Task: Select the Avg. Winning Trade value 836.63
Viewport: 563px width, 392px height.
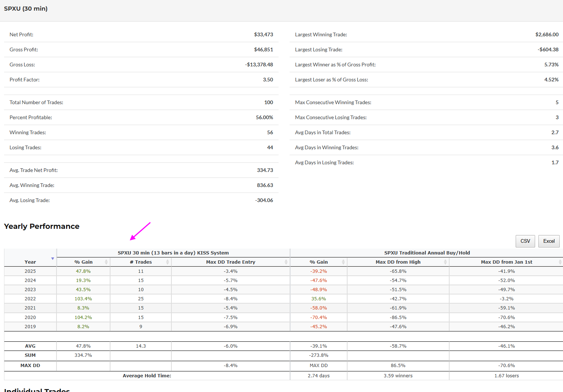Action: [x=265, y=185]
